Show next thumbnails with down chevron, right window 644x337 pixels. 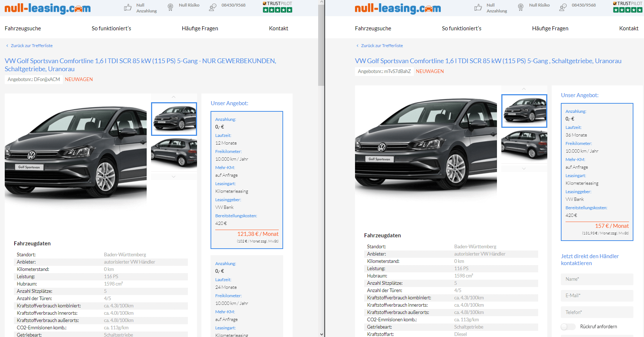click(x=524, y=168)
